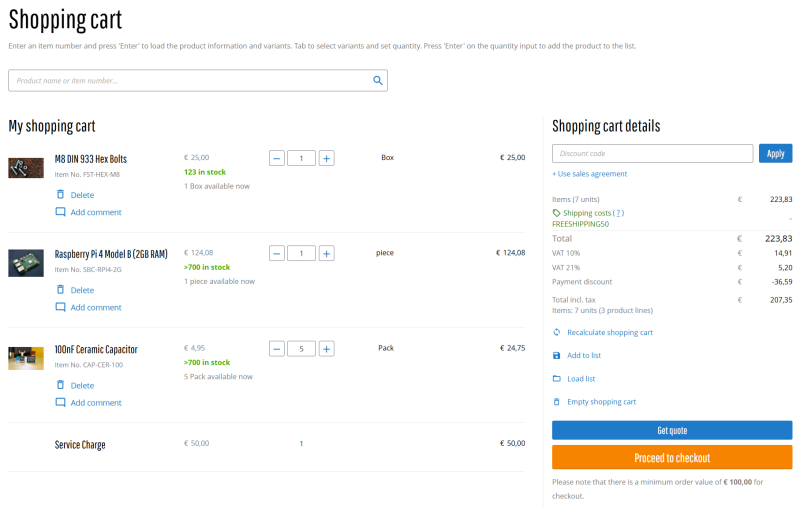Click the product name search field
Image resolution: width=800 pixels, height=508 pixels.
(190, 81)
